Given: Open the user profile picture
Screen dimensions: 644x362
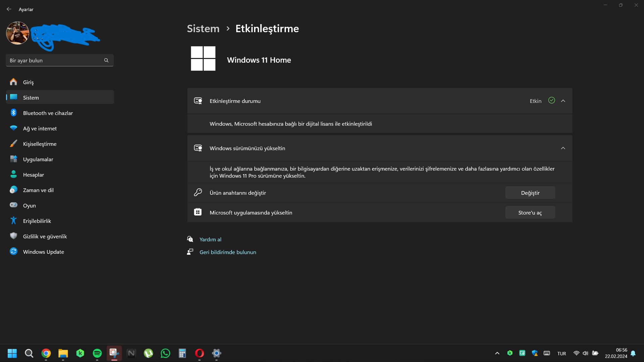Looking at the screenshot, I should point(17,33).
